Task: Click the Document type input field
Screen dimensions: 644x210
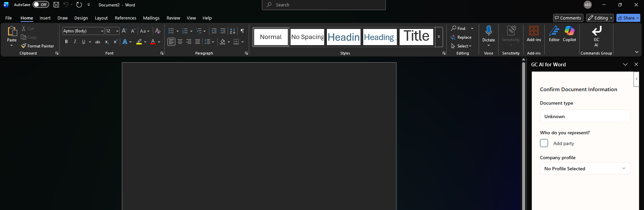Action: [x=585, y=116]
